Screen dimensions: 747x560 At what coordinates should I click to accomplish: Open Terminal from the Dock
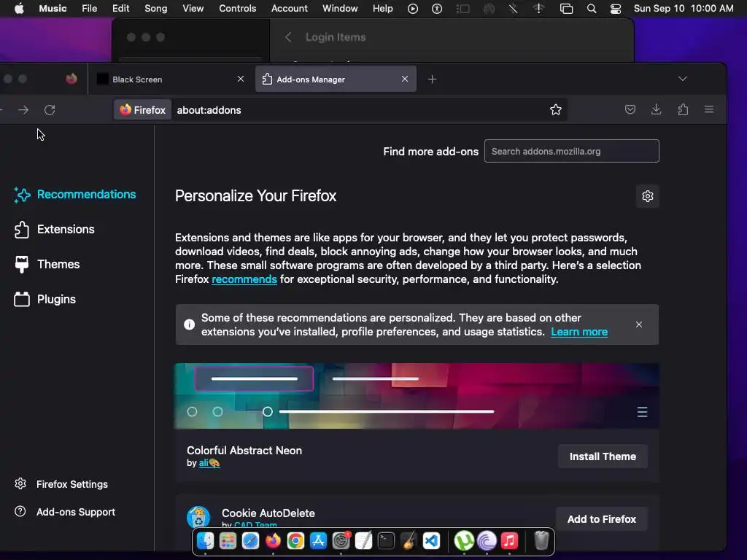[x=386, y=540]
